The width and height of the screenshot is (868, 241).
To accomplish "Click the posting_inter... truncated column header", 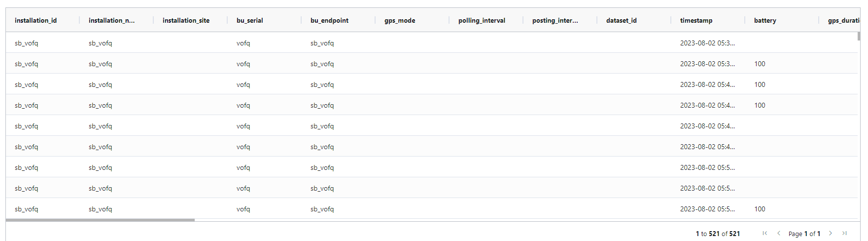I will coord(555,20).
